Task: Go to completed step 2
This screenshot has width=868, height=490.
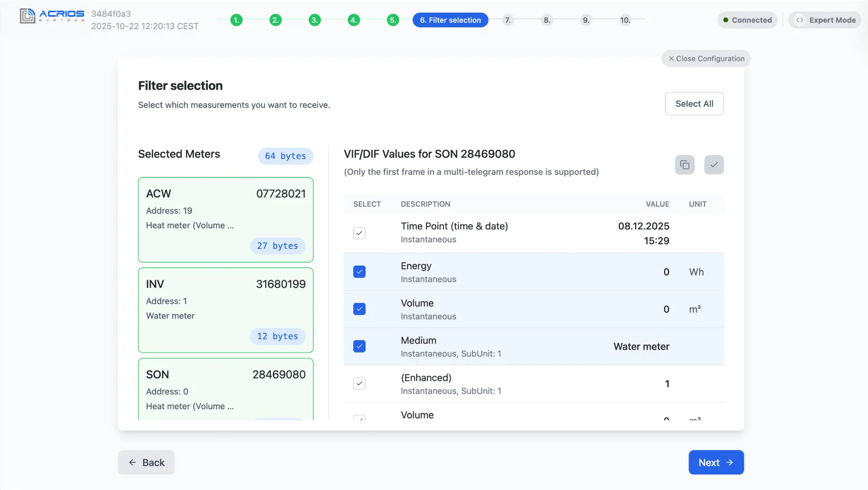Action: pos(275,20)
